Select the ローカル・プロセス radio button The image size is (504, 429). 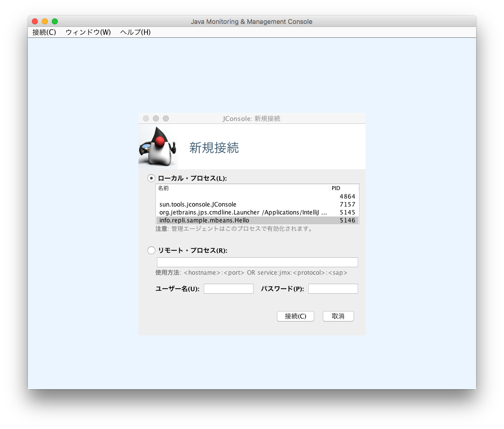(x=151, y=178)
